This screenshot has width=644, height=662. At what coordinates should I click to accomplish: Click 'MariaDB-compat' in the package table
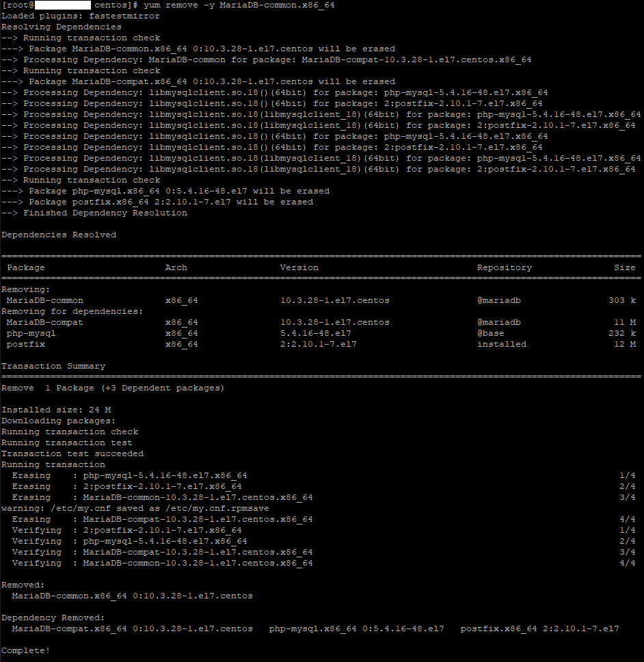pyautogui.click(x=44, y=323)
